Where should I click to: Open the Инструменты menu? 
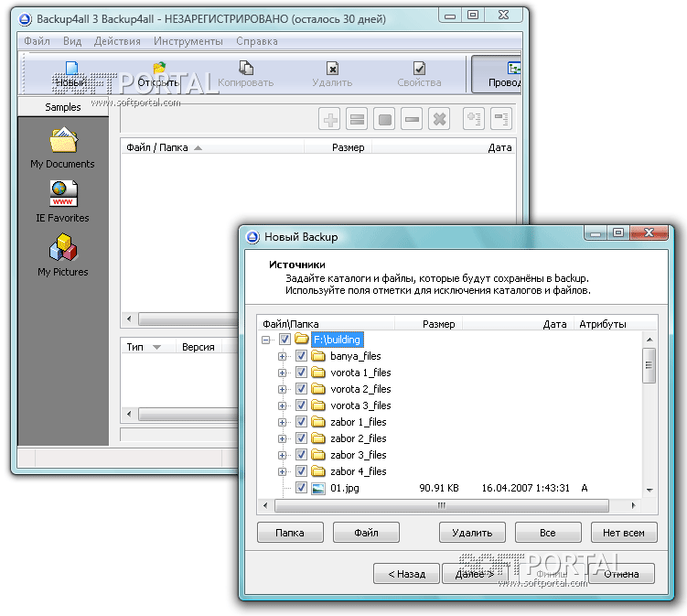pyautogui.click(x=188, y=41)
